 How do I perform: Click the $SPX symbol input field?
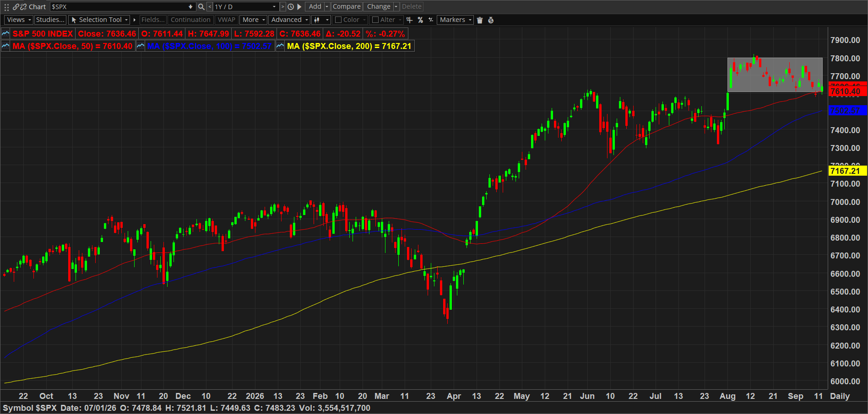(x=122, y=7)
